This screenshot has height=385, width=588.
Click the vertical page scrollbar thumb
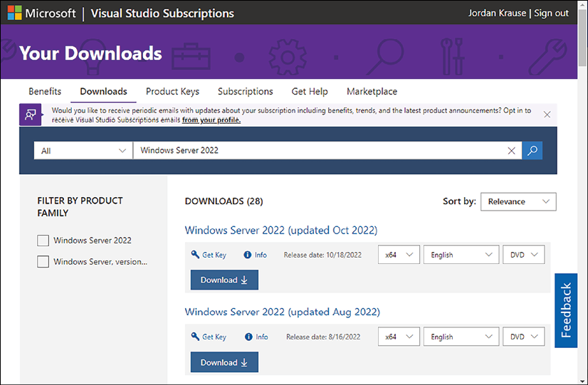[582, 38]
